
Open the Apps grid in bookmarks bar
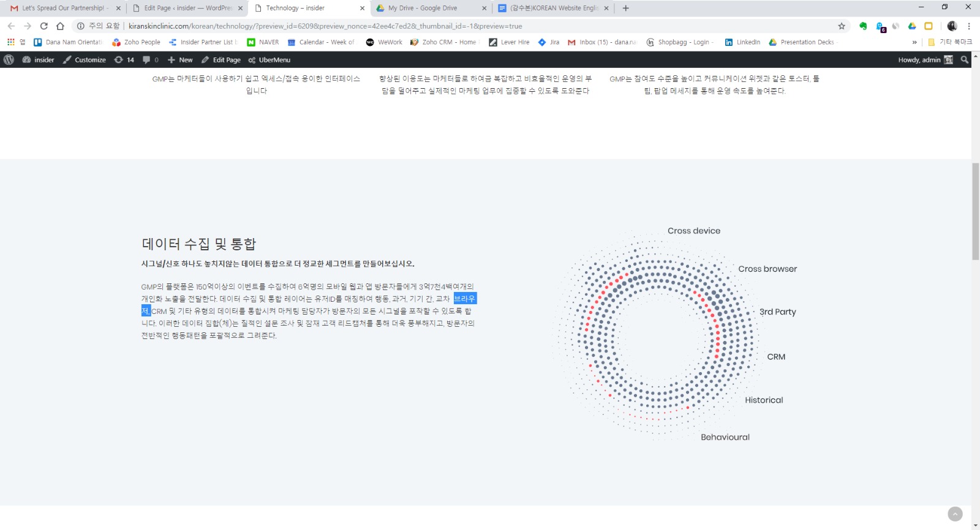tap(11, 42)
